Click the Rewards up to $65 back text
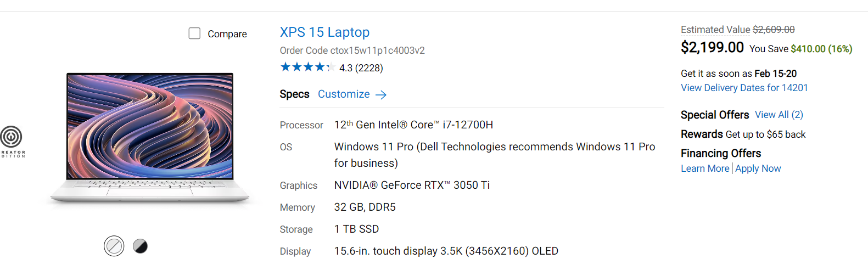 coord(743,134)
